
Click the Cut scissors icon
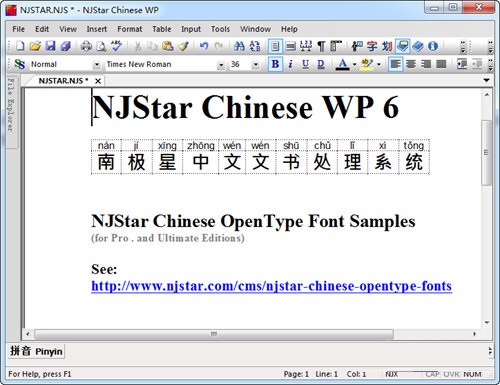137,46
